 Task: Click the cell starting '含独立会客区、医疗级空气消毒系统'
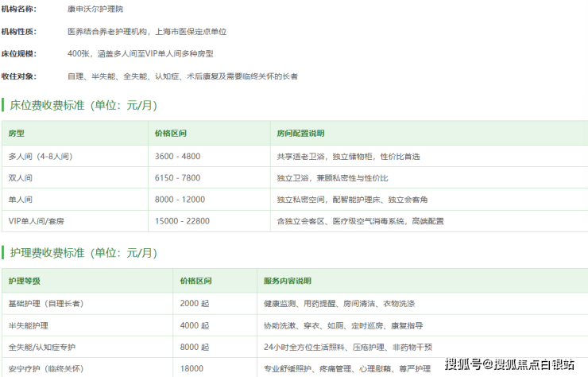429,221
